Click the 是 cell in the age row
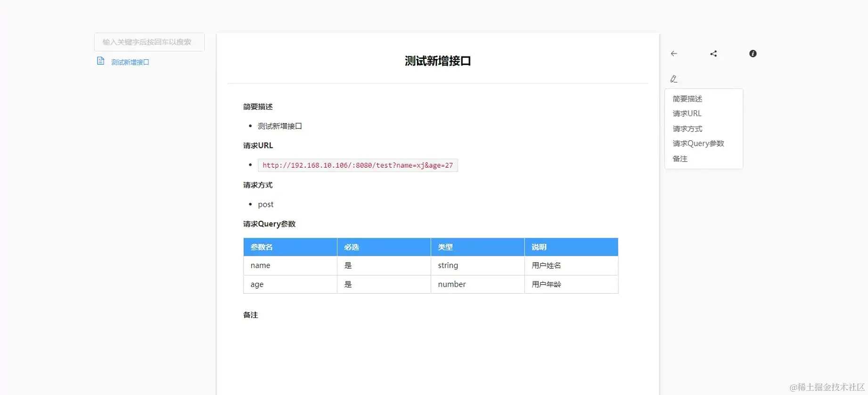868x395 pixels. [x=384, y=284]
